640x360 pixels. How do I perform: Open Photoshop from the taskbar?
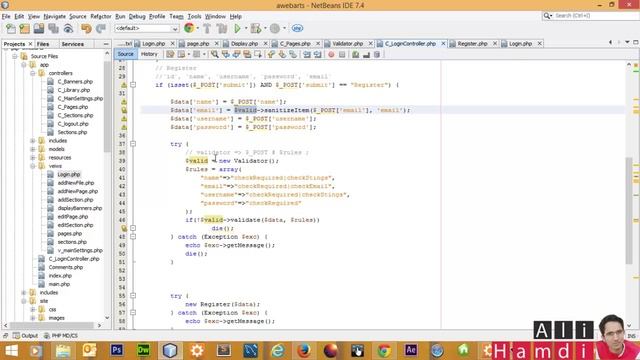tap(117, 350)
